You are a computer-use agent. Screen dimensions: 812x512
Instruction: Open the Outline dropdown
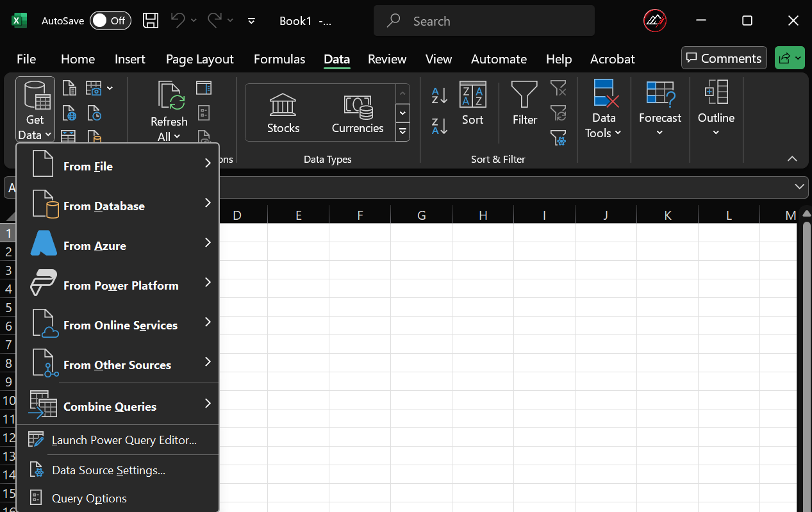click(x=716, y=109)
